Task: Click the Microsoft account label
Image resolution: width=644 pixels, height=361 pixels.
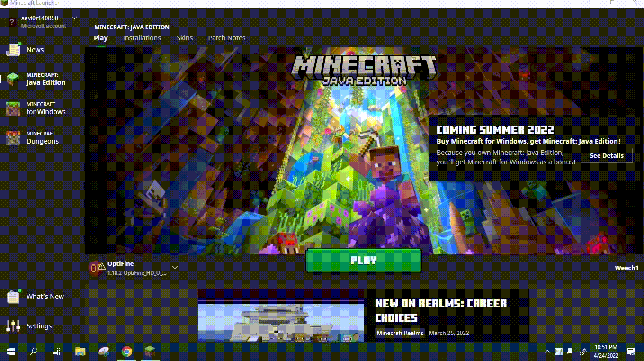Action: tap(44, 26)
